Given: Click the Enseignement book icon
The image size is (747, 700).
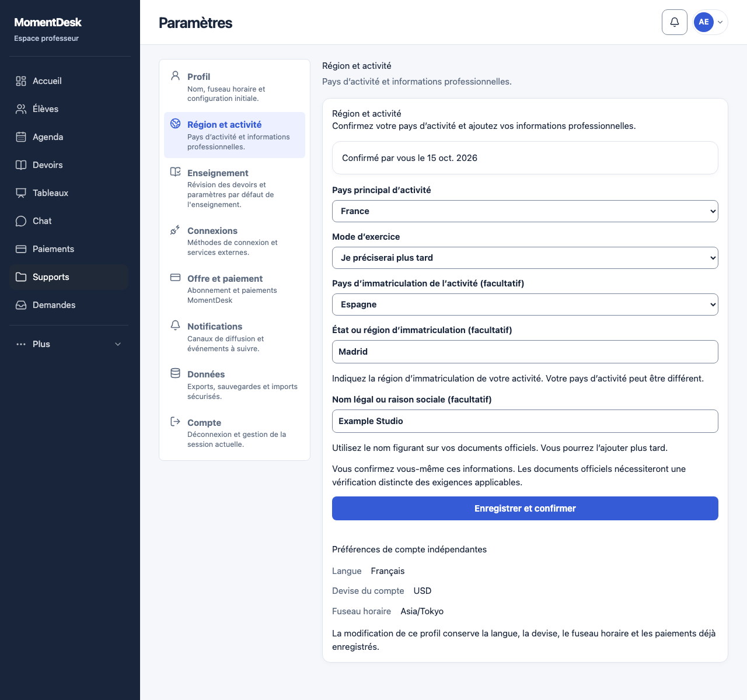Looking at the screenshot, I should pyautogui.click(x=175, y=172).
